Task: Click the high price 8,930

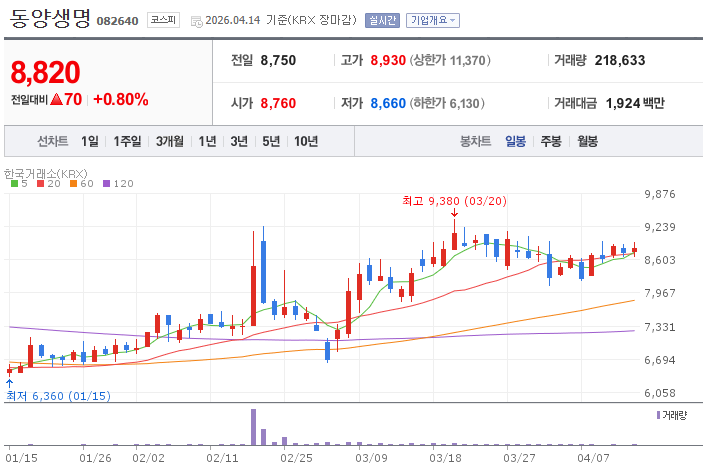Action: pos(388,60)
